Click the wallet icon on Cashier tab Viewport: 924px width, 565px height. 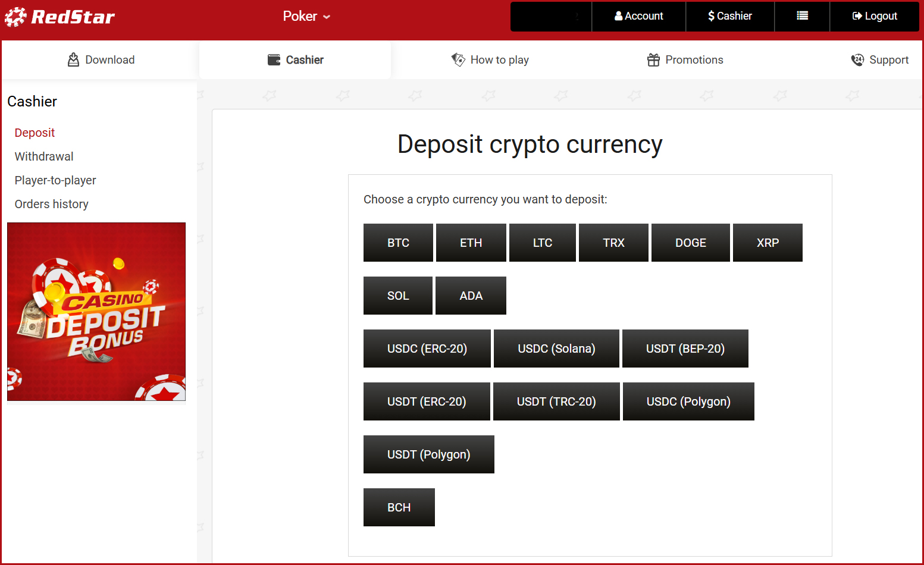274,59
